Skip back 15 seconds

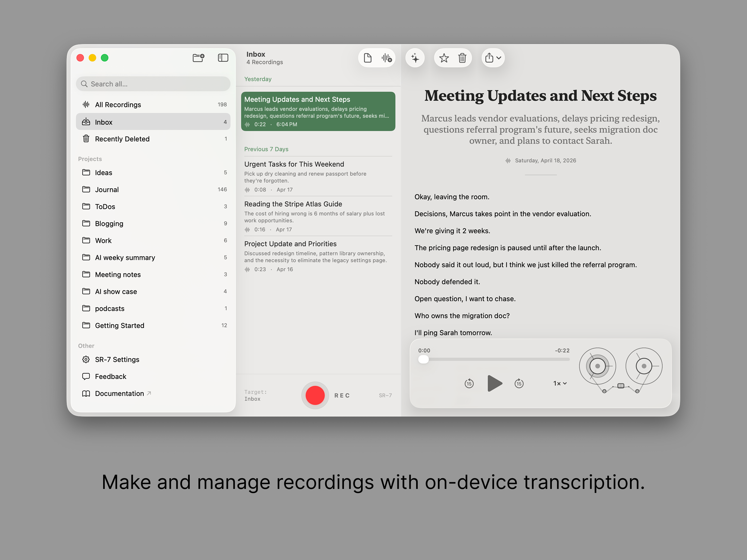tap(469, 383)
